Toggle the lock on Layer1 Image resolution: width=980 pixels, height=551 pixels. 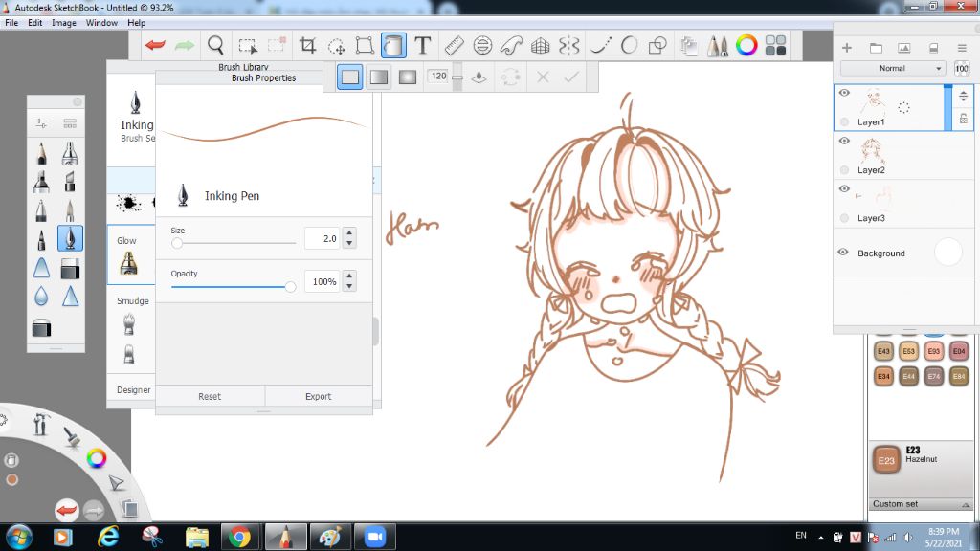(963, 119)
